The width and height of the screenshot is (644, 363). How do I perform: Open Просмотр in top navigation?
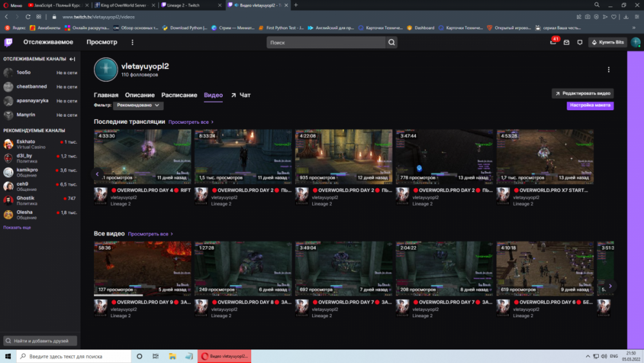click(102, 42)
